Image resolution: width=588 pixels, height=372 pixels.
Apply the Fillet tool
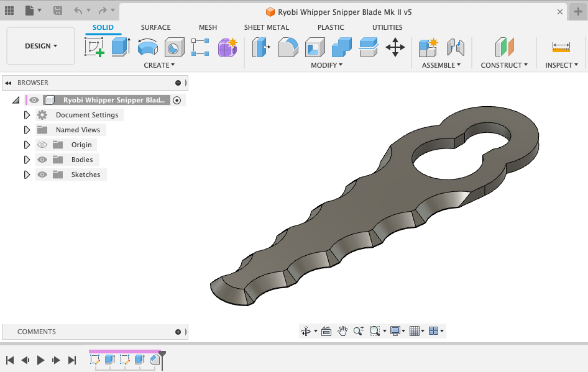pyautogui.click(x=288, y=47)
